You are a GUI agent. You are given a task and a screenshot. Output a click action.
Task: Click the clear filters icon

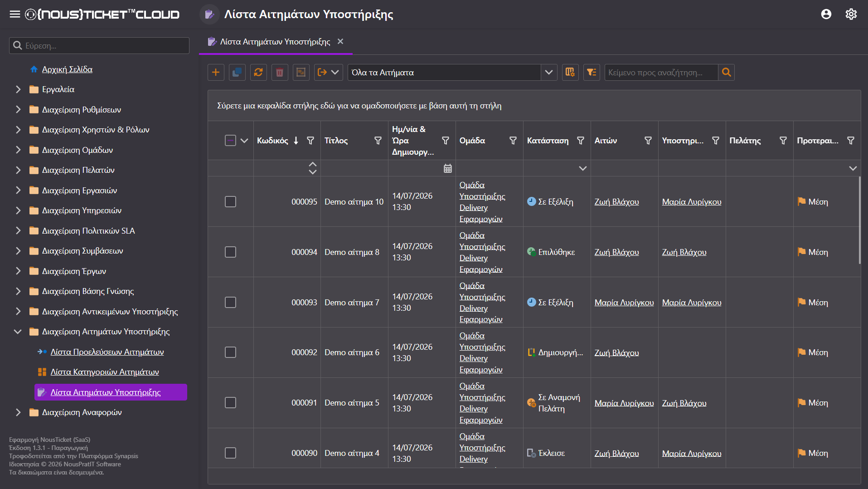[592, 73]
